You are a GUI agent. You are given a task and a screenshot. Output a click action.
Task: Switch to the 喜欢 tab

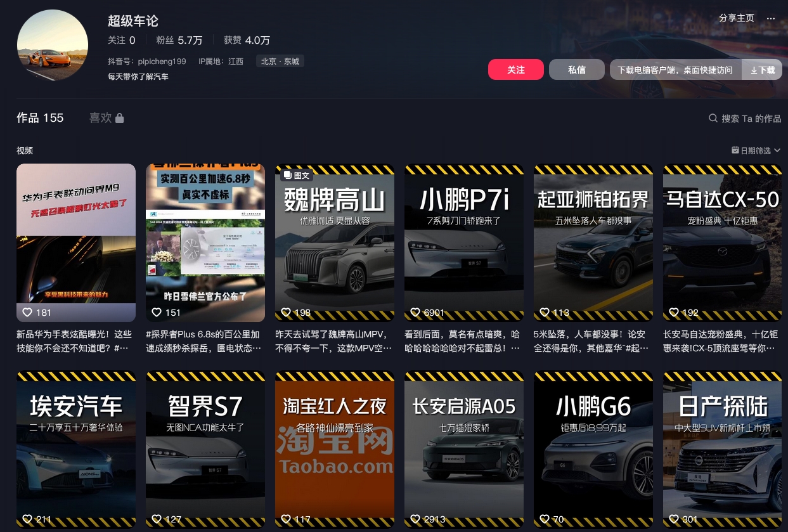click(107, 118)
